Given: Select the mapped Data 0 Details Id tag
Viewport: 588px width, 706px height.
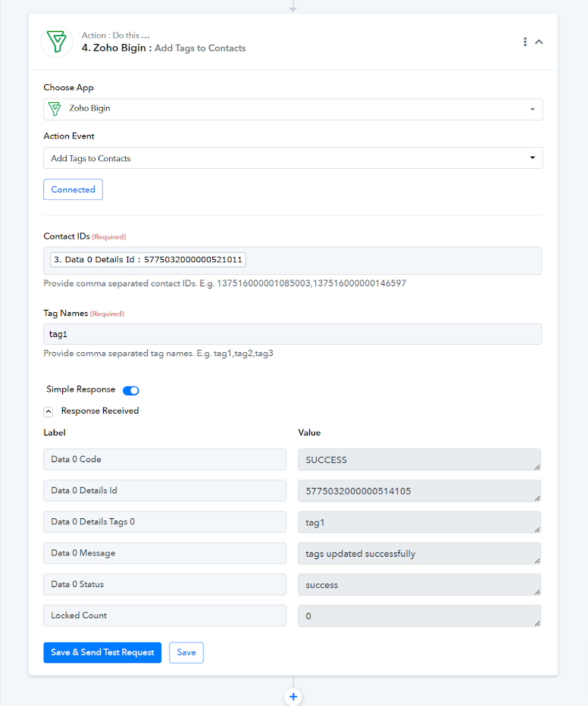Looking at the screenshot, I should [148, 260].
